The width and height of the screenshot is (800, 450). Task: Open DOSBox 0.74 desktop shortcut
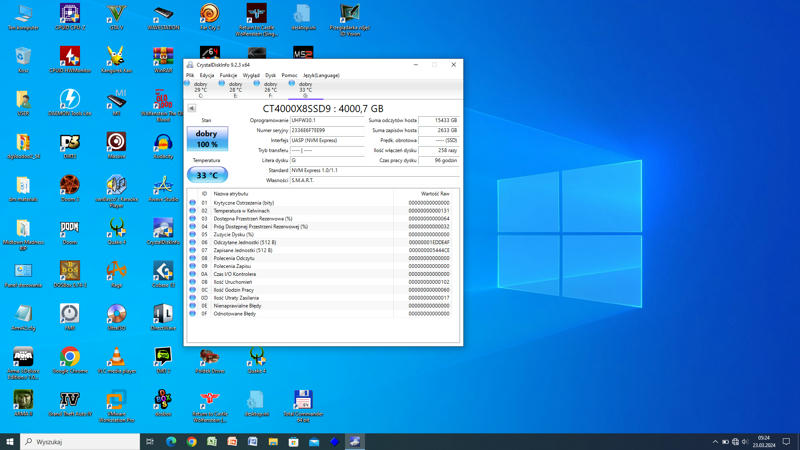click(x=70, y=274)
